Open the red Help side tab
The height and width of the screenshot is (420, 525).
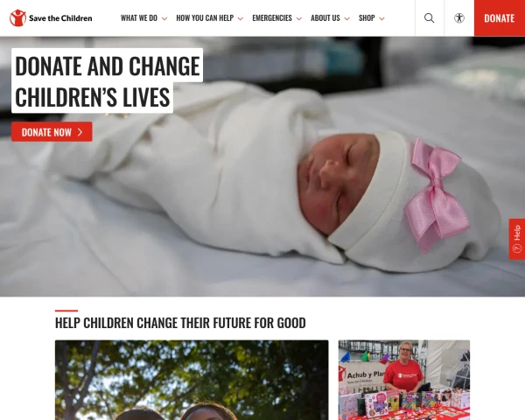[x=517, y=239]
